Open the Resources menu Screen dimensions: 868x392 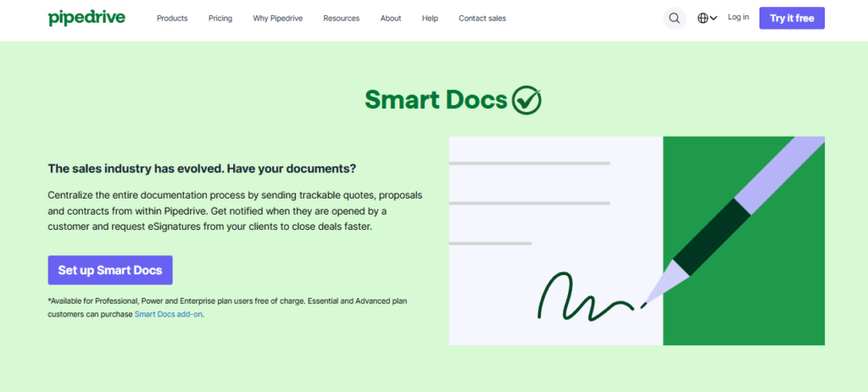pos(342,19)
